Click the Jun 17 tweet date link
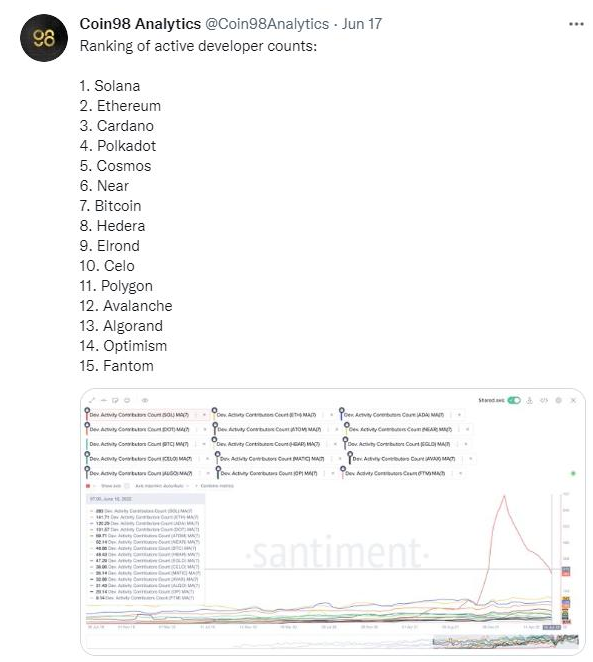Screen dimensions: 593x662 (x=362, y=24)
